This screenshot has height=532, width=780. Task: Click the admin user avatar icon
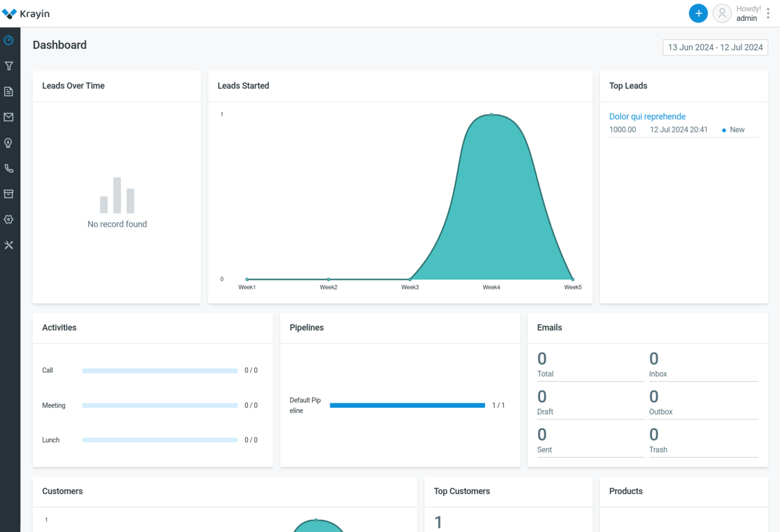(x=722, y=13)
